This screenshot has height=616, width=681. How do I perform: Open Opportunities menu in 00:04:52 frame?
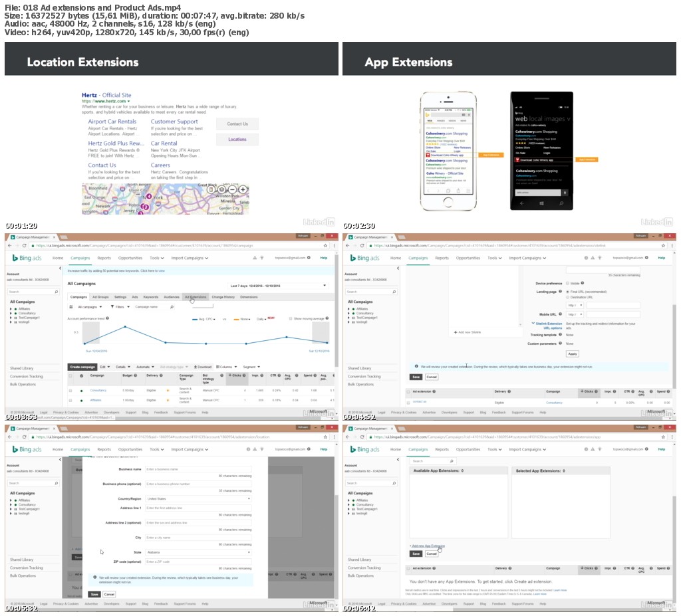[468, 258]
